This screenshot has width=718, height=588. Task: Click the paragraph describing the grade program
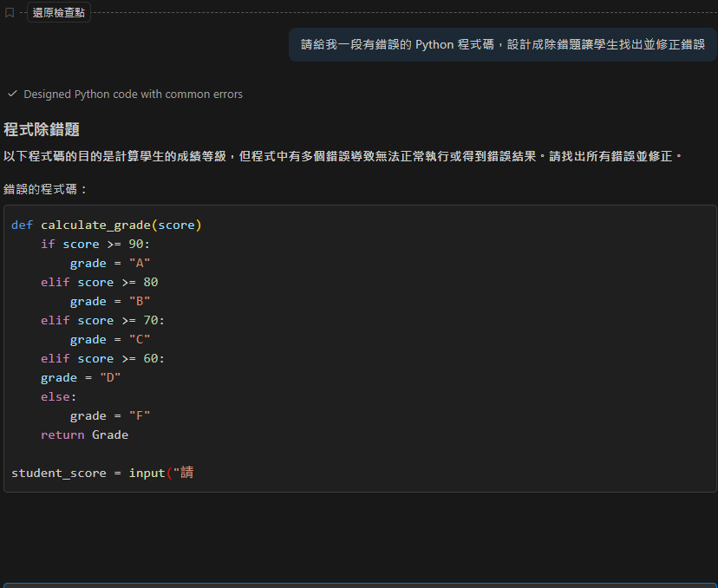pos(343,156)
